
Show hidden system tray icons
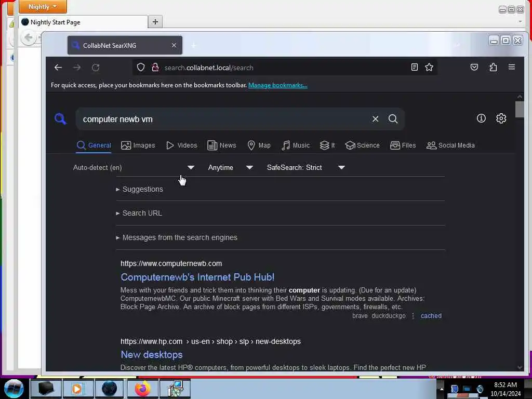(442, 389)
